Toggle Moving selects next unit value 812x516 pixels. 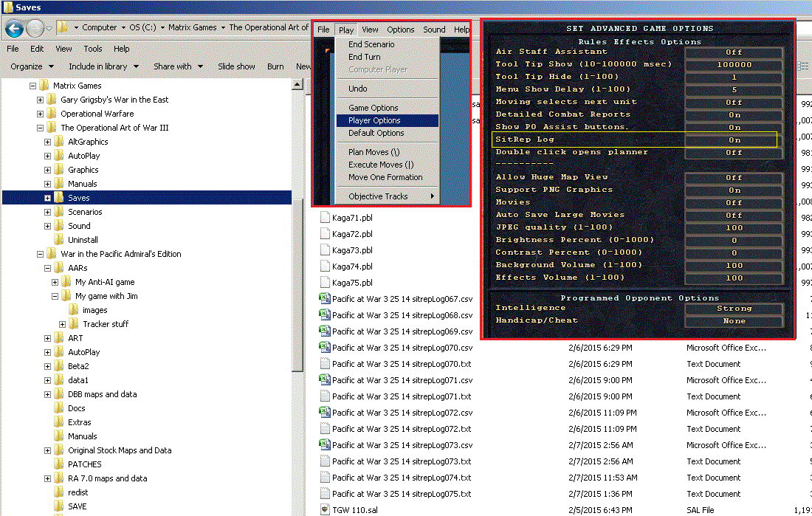[x=733, y=102]
